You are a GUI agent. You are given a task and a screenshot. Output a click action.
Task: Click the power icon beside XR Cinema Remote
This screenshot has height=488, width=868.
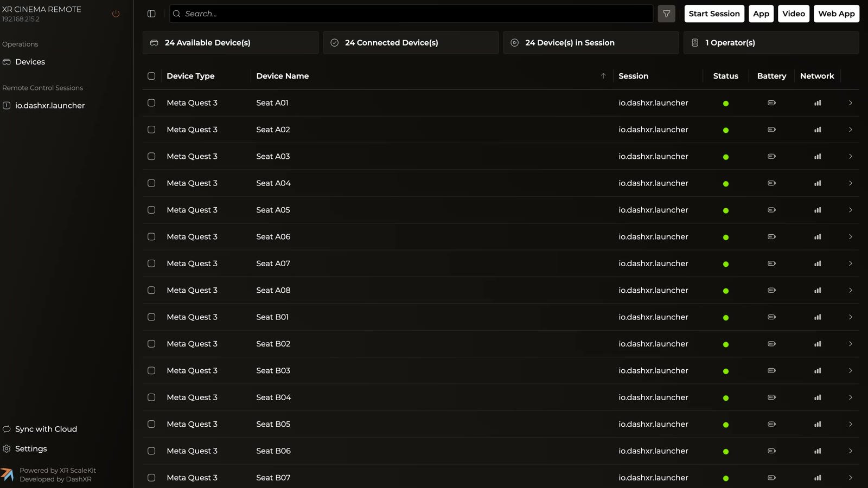click(116, 14)
